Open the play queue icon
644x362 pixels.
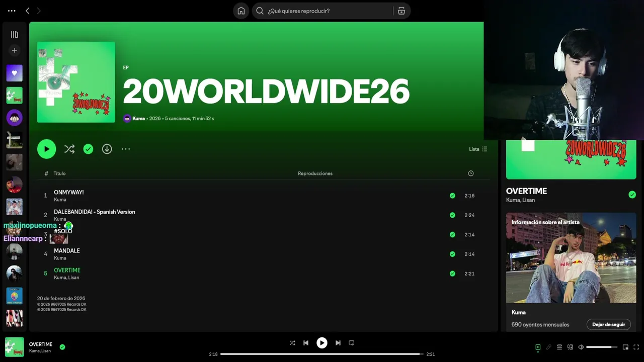point(559,347)
